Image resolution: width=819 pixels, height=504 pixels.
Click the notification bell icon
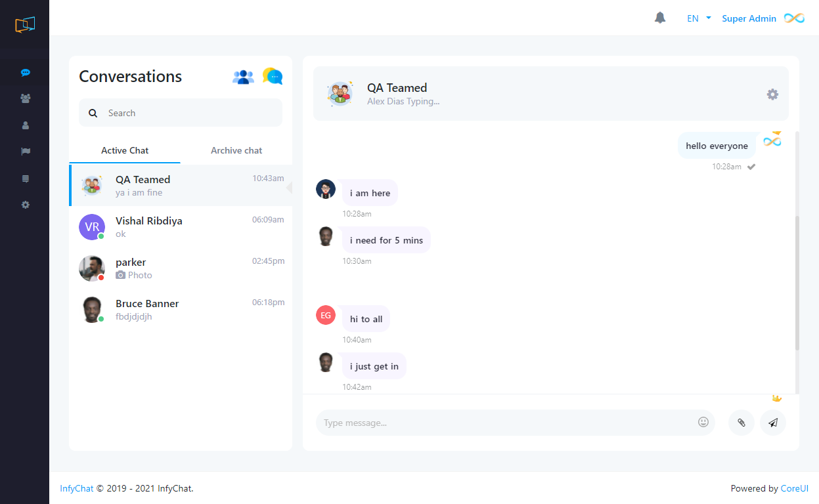(x=660, y=18)
